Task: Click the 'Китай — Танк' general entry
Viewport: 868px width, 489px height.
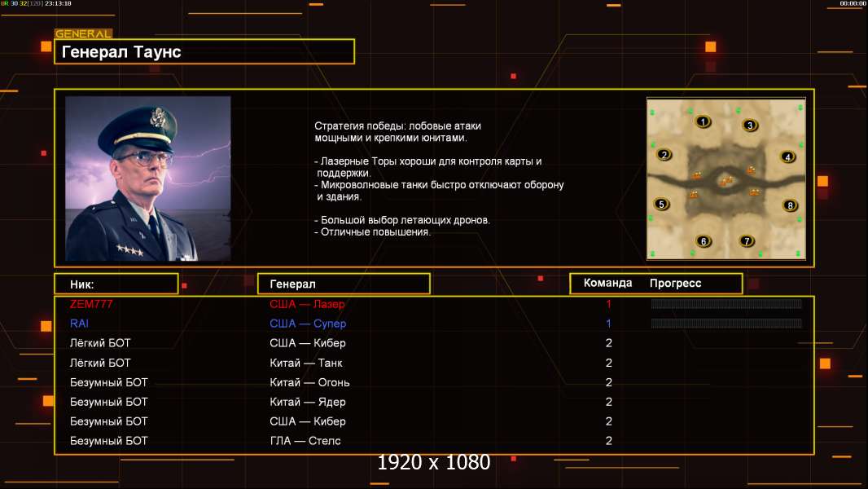Action: click(306, 363)
